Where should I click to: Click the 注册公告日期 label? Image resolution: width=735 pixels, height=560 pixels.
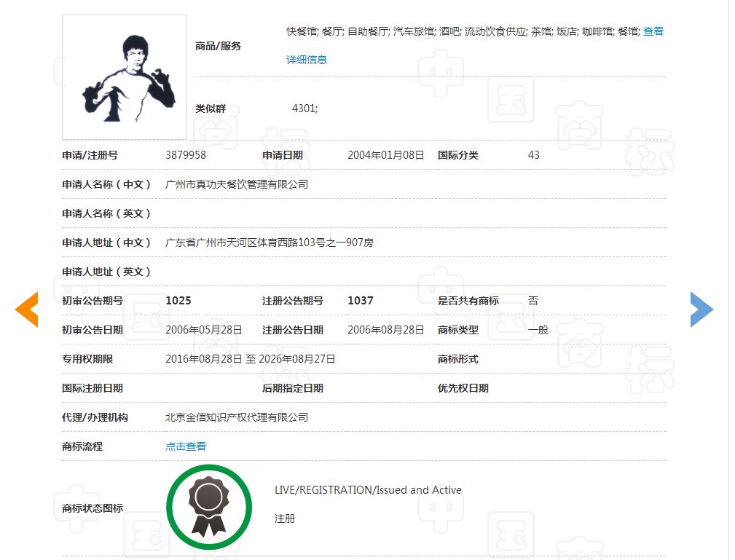pyautogui.click(x=293, y=330)
